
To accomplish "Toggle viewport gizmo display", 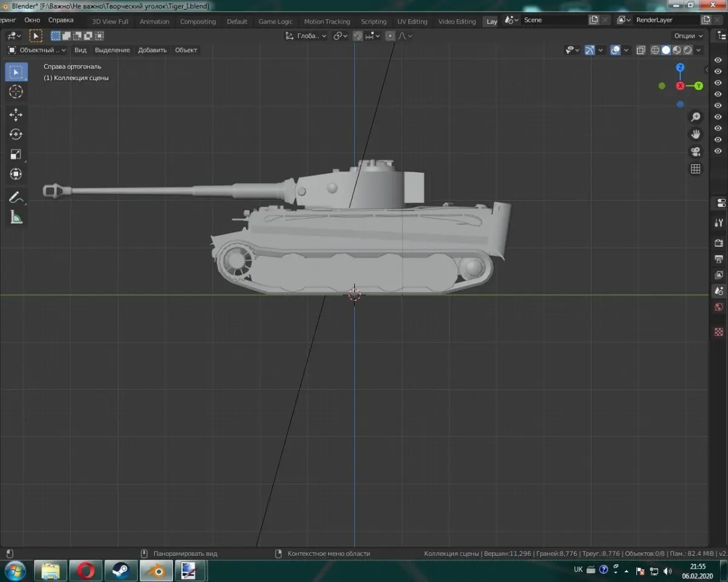I will pyautogui.click(x=589, y=50).
